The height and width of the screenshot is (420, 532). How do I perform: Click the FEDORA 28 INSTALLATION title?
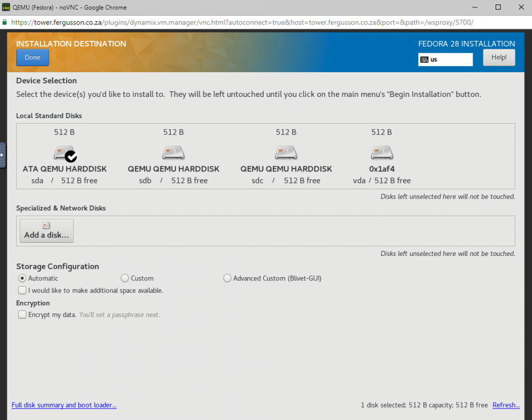point(466,44)
